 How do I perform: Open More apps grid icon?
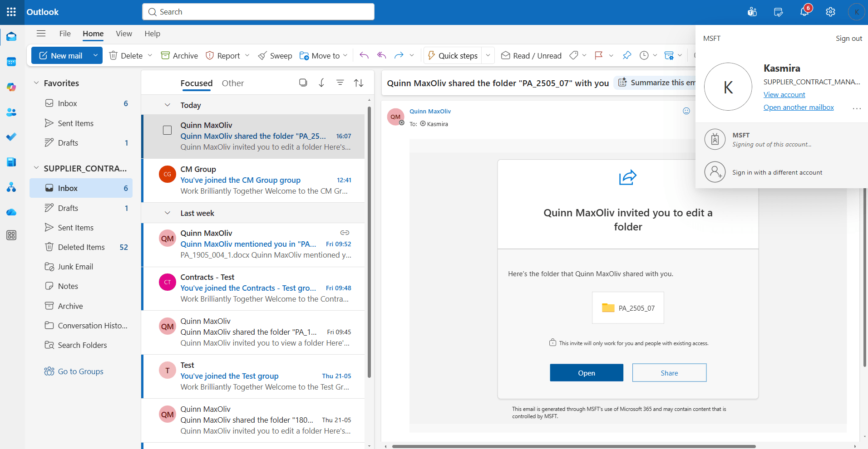(x=11, y=235)
